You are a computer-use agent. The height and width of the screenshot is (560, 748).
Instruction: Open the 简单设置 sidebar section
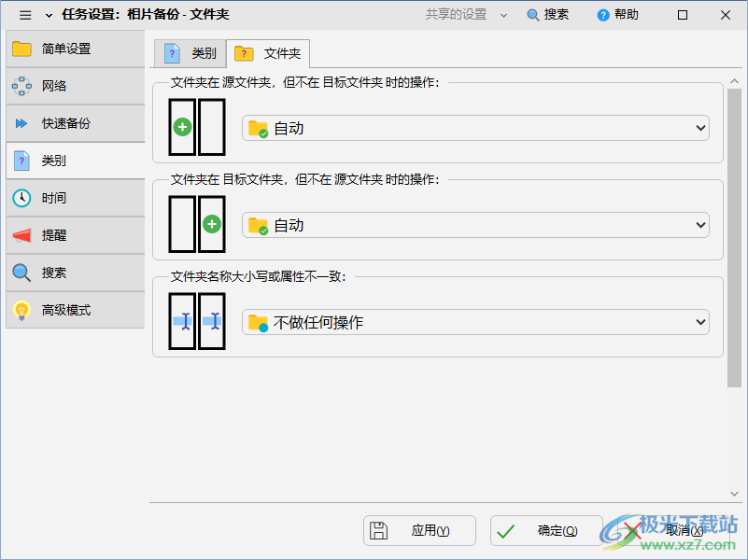(x=76, y=49)
